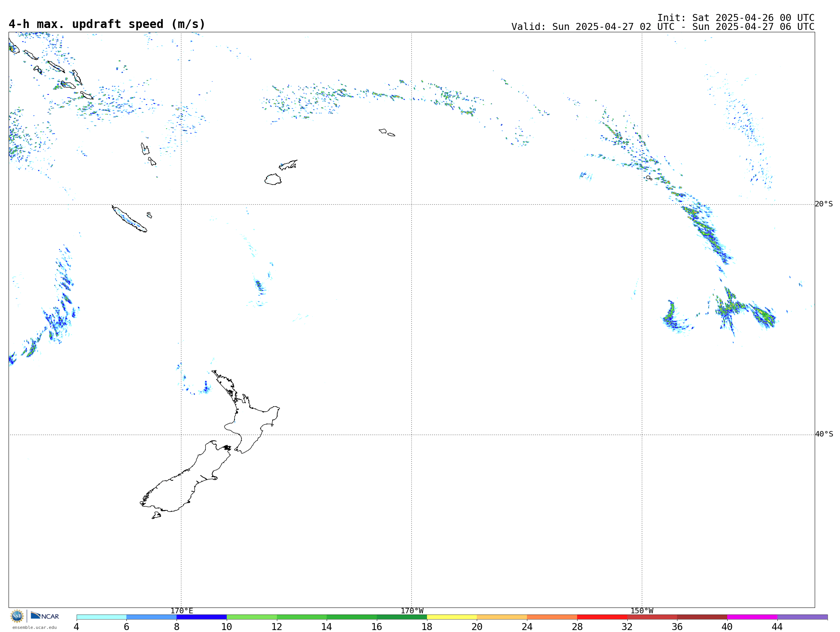
Task: Click the colorbar tick label 18
Action: (x=427, y=627)
